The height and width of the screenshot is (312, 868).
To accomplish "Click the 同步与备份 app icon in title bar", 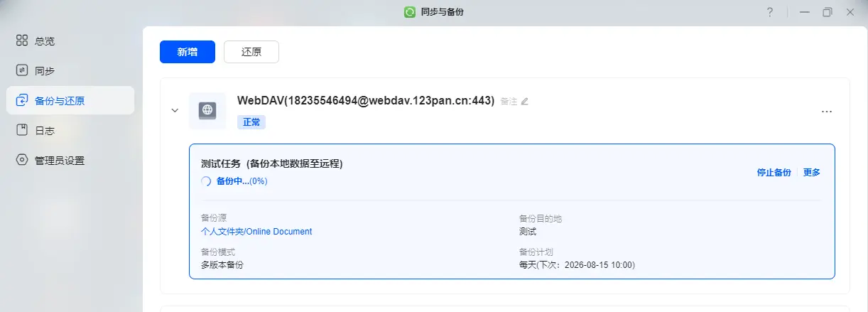I will click(x=410, y=12).
